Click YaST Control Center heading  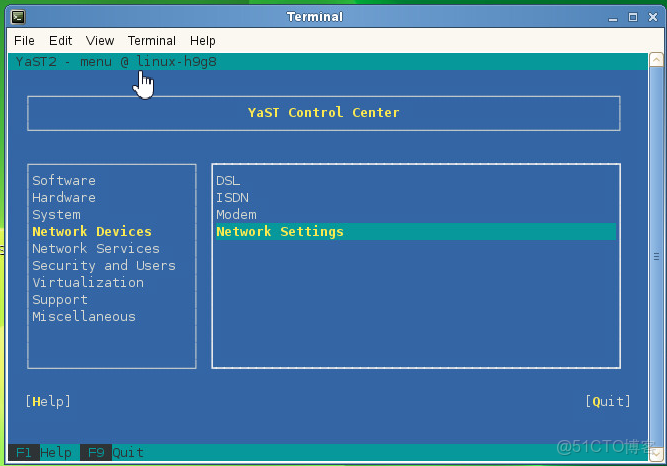324,113
